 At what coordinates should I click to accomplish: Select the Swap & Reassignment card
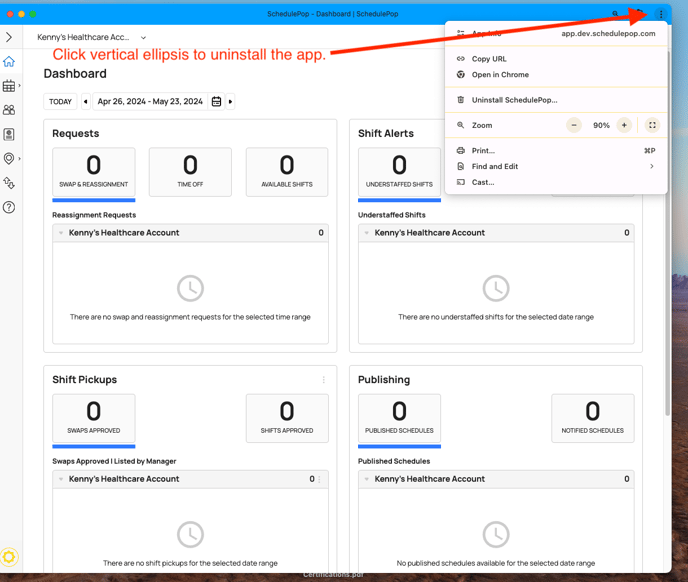point(94,172)
